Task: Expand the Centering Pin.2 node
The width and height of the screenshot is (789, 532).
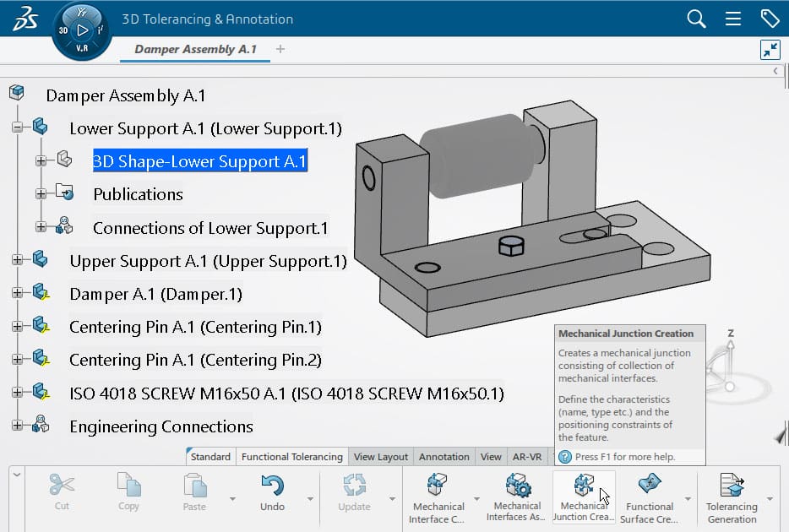Action: pos(18,360)
